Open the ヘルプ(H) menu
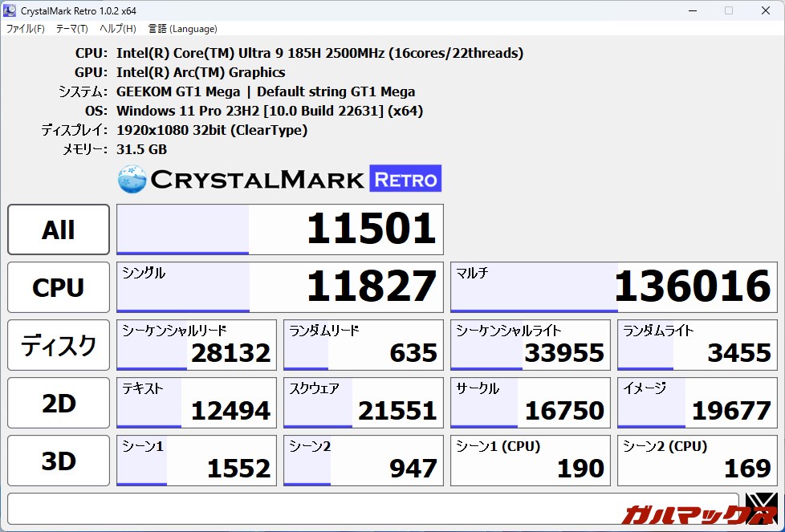Image resolution: width=785 pixels, height=532 pixels. [x=117, y=29]
